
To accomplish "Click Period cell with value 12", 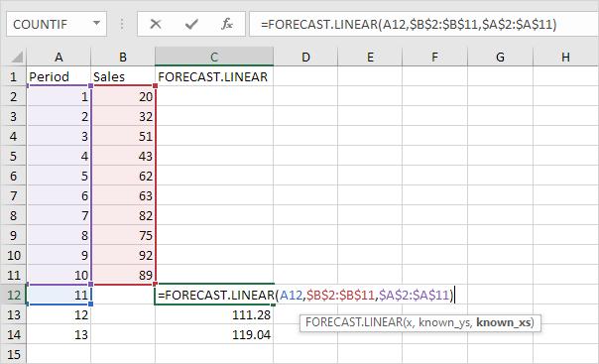I will (x=59, y=314).
